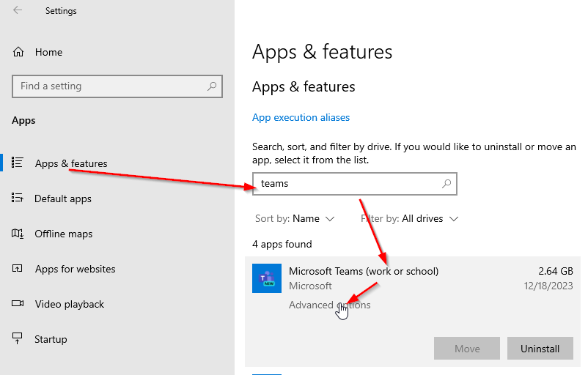Viewport: 588px width, 375px height.
Task: Open the Filter by All drives dropdown
Action: point(410,218)
